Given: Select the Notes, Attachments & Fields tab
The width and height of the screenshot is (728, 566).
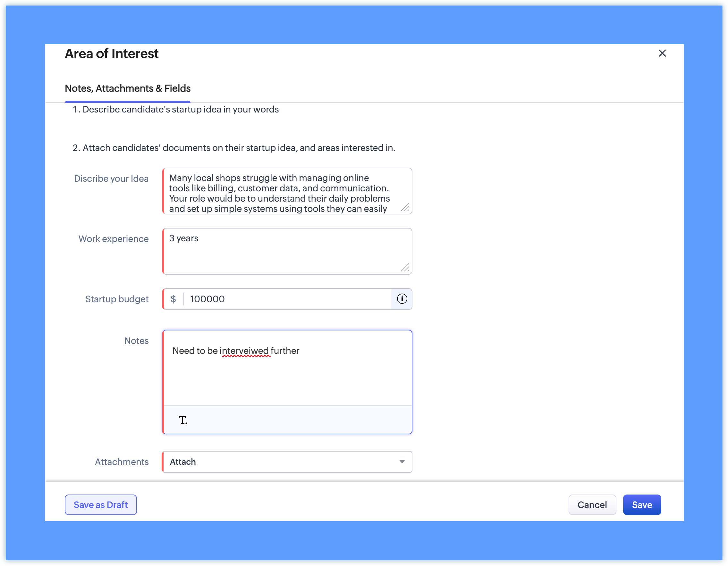Looking at the screenshot, I should click(128, 88).
